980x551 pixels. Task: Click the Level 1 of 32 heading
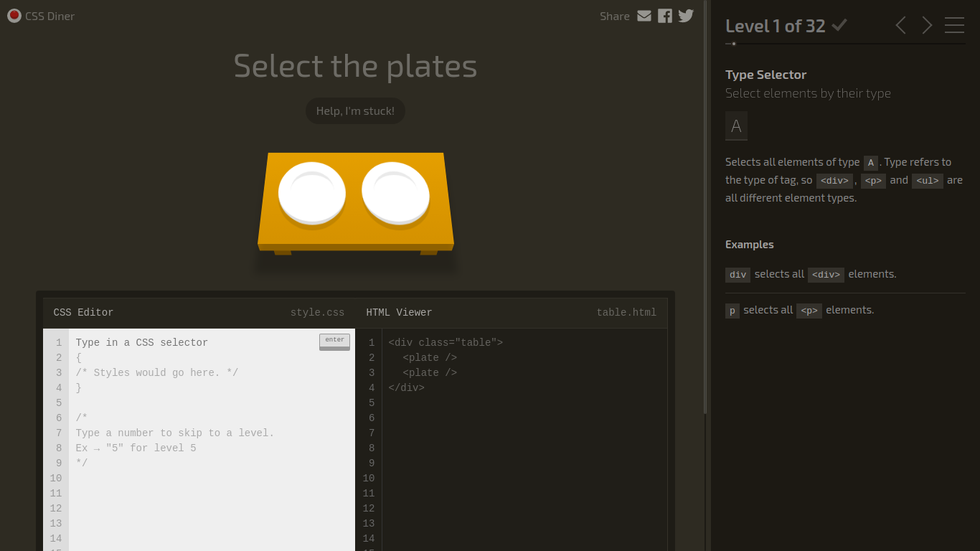[776, 26]
